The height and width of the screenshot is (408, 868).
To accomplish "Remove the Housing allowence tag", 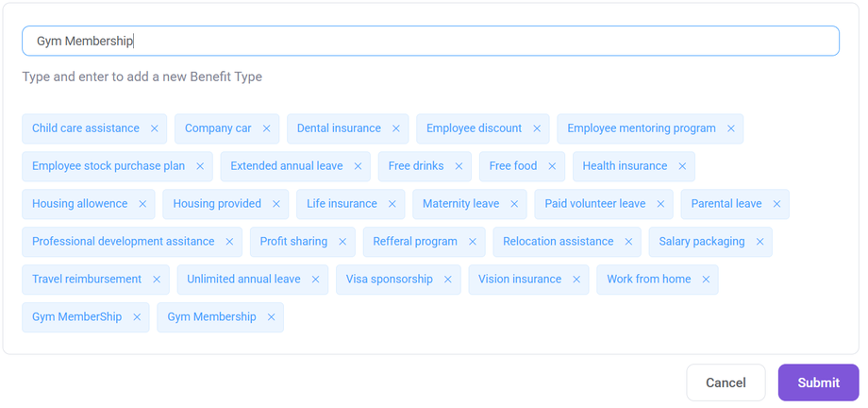I will 142,204.
